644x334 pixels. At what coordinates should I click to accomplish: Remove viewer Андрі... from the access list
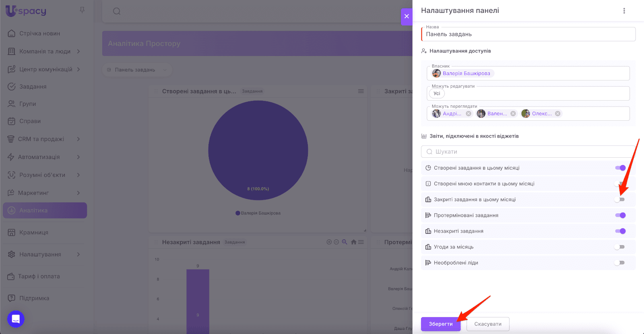click(469, 113)
